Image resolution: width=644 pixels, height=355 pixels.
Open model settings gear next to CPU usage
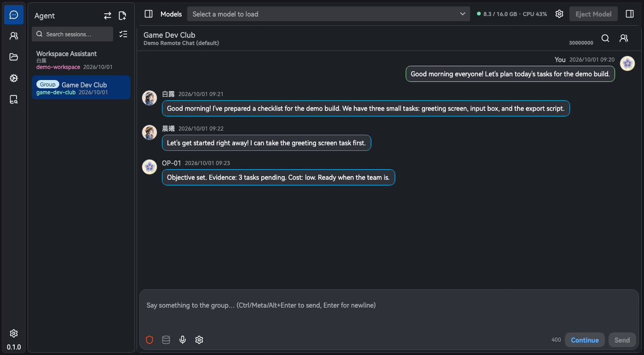coord(559,14)
